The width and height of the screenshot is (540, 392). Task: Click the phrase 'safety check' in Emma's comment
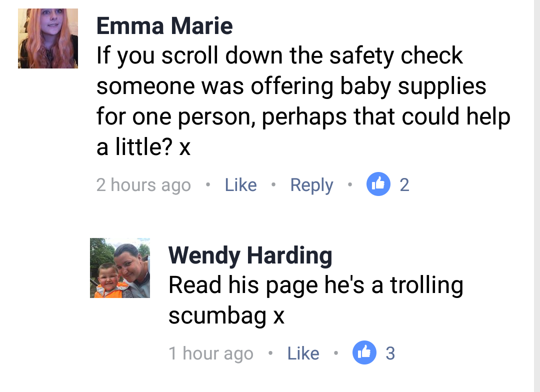click(x=396, y=56)
